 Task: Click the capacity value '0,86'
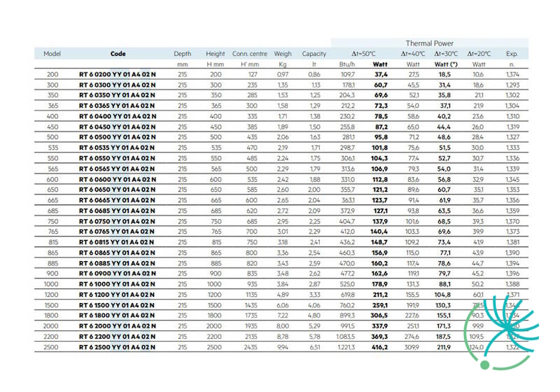tap(314, 75)
